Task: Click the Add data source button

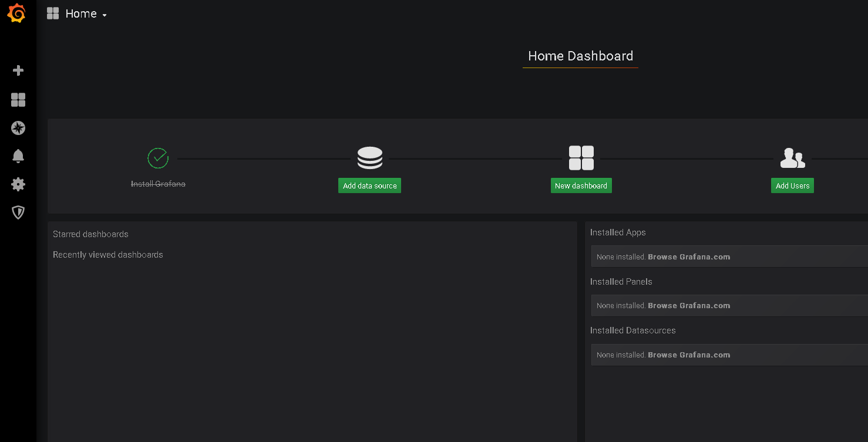Action: tap(370, 185)
